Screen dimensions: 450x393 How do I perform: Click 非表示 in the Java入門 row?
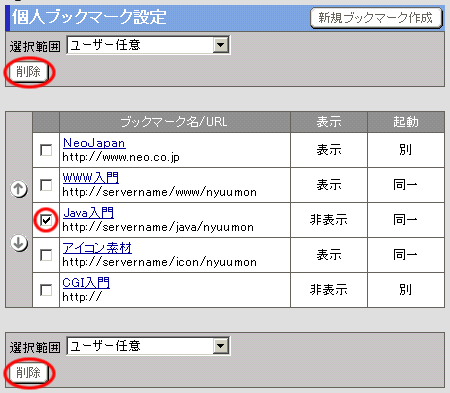pyautogui.click(x=329, y=220)
